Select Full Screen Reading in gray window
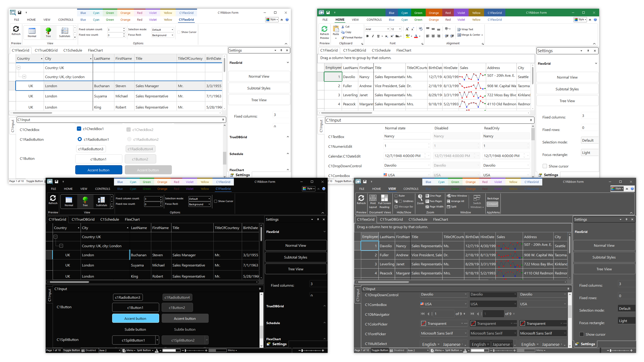Image resolution: width=644 pixels, height=362 pixels. tap(384, 202)
